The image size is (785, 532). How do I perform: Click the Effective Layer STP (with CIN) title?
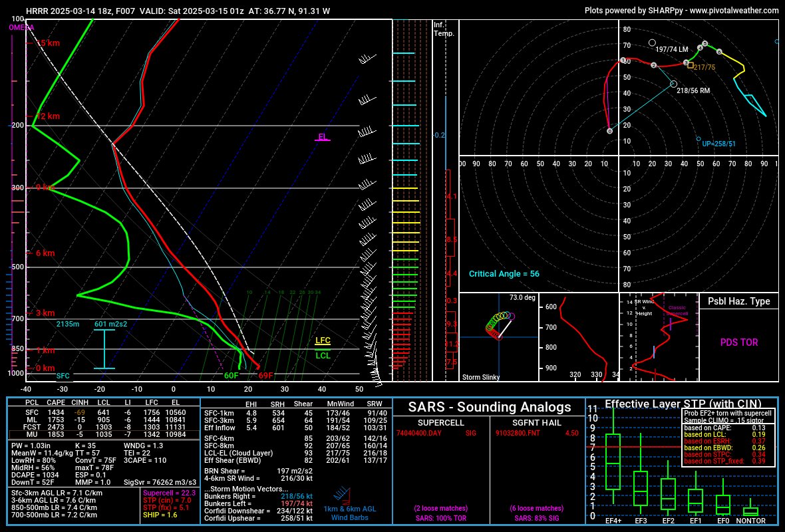(683, 404)
